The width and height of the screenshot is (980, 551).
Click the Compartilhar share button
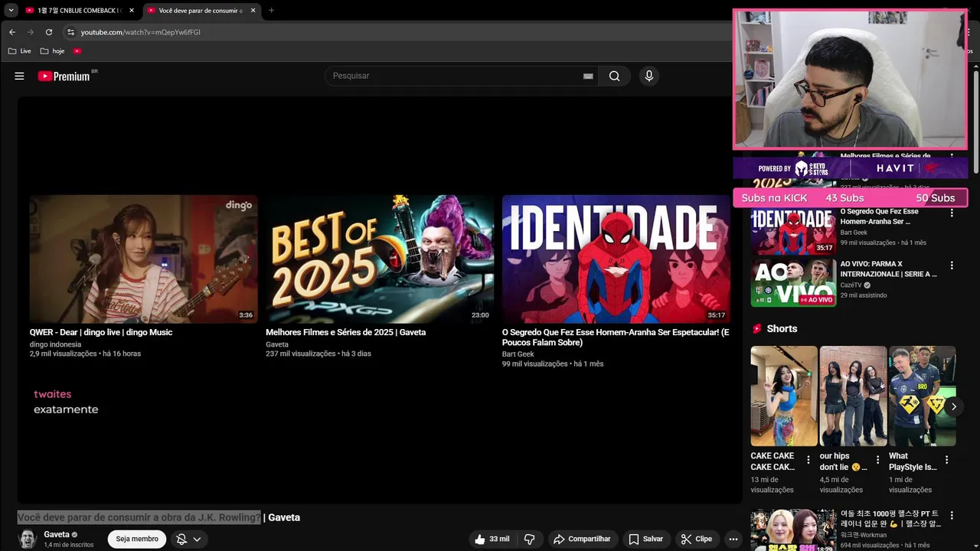(582, 539)
